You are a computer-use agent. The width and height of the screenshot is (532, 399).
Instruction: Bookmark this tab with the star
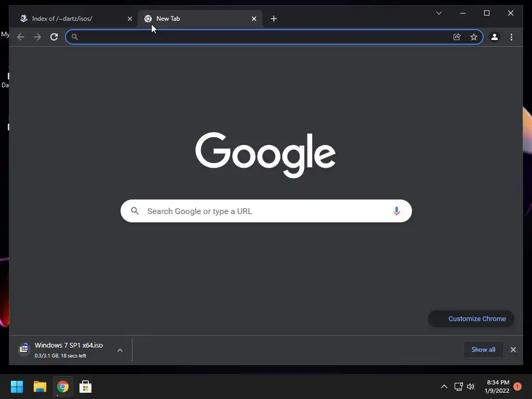[x=474, y=37]
